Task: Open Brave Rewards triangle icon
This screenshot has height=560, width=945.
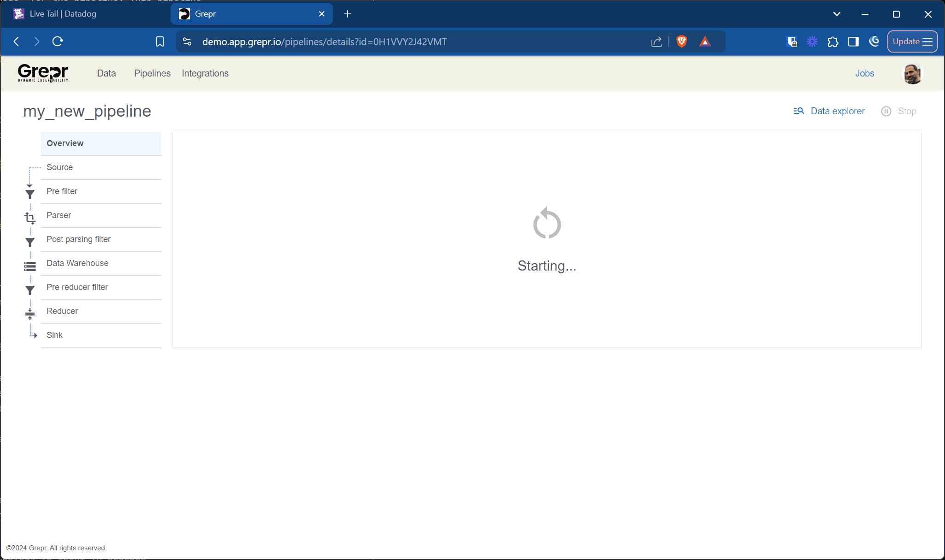Action: tap(705, 41)
